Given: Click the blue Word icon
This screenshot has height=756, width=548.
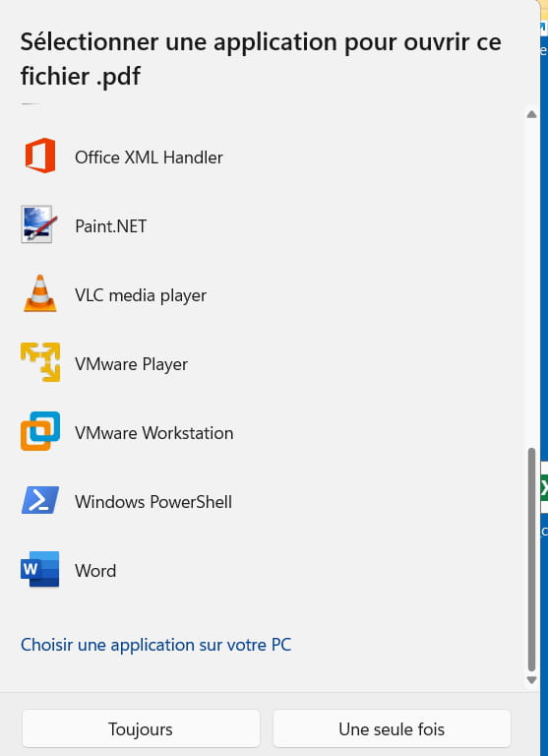Looking at the screenshot, I should click(x=40, y=569).
